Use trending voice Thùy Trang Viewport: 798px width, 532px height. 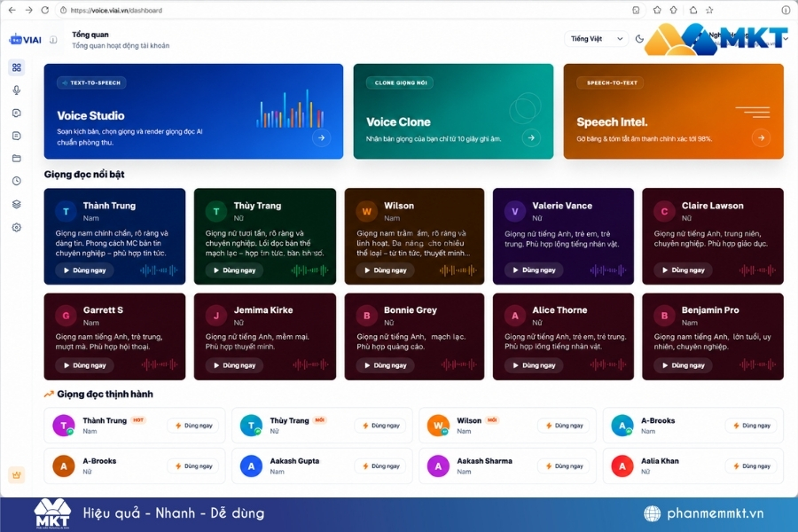coord(381,426)
